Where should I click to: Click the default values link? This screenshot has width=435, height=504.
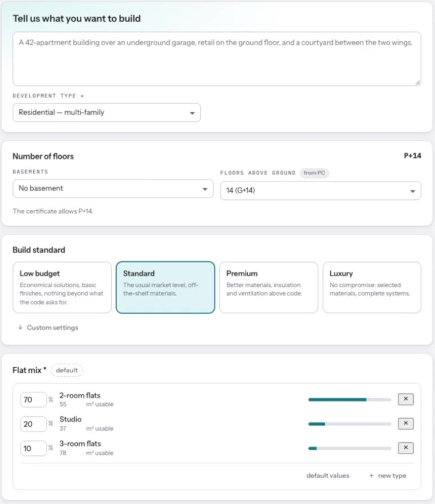tap(328, 475)
